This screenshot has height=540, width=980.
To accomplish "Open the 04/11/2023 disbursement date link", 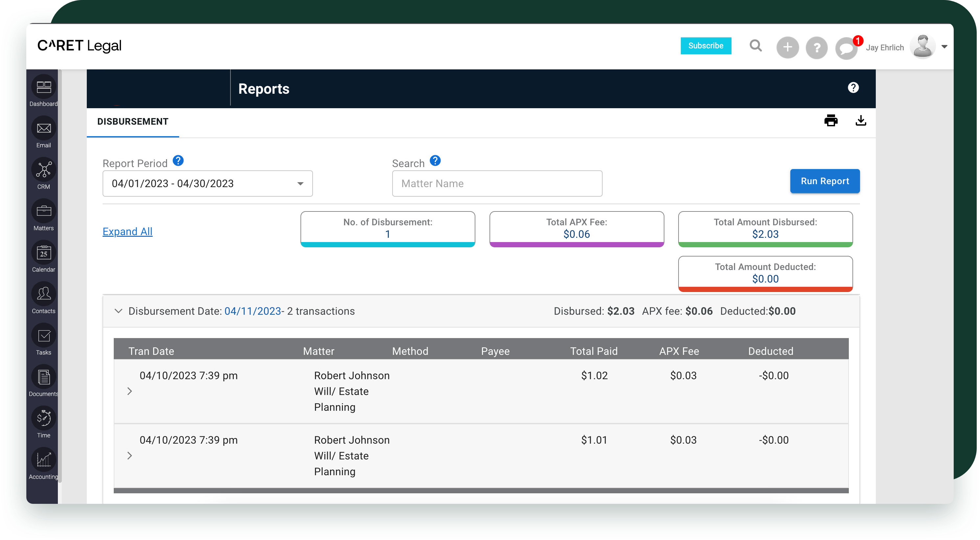I will (252, 311).
